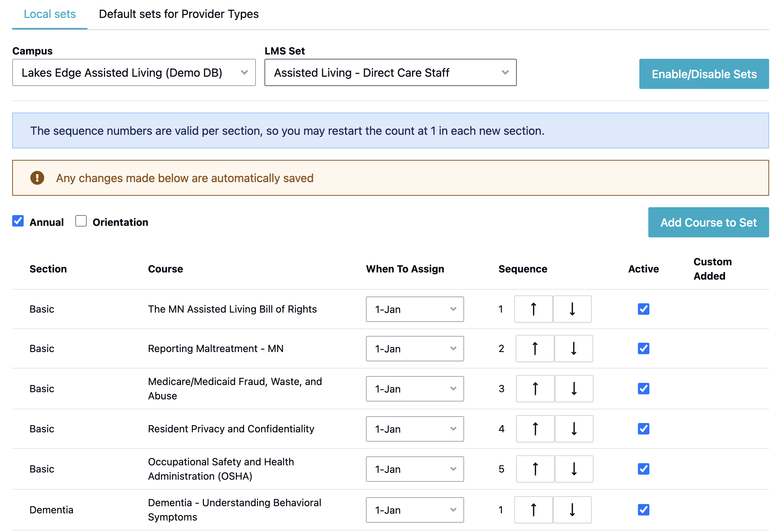Enable the Orientation checkbox
Image resolution: width=782 pixels, height=532 pixels.
point(81,221)
